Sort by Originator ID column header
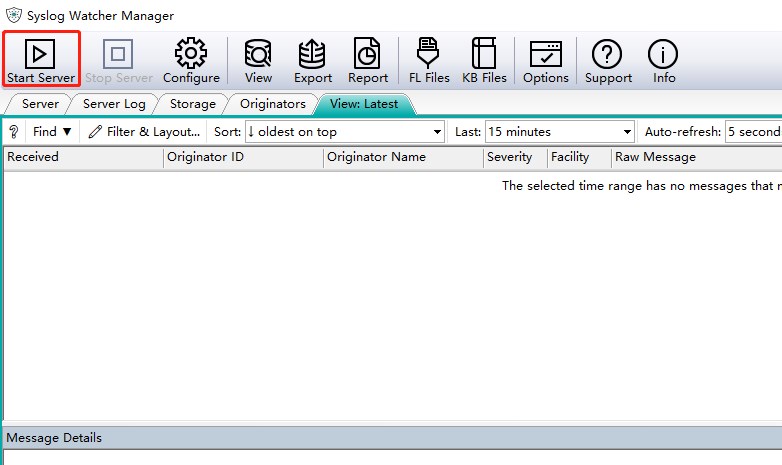Image resolution: width=782 pixels, height=465 pixels. [243, 157]
